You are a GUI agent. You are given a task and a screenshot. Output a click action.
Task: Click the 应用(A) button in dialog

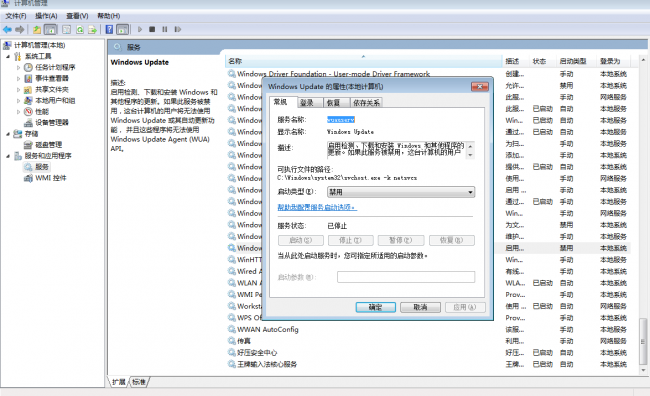point(465,307)
